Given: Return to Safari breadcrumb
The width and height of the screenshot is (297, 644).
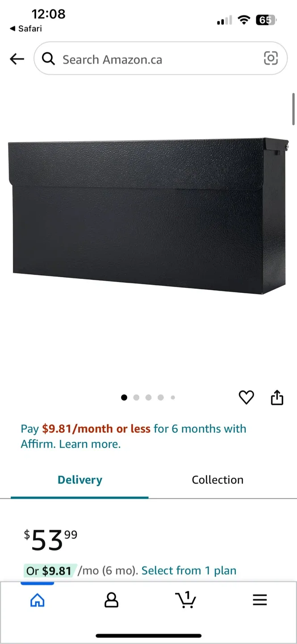Looking at the screenshot, I should (26, 29).
